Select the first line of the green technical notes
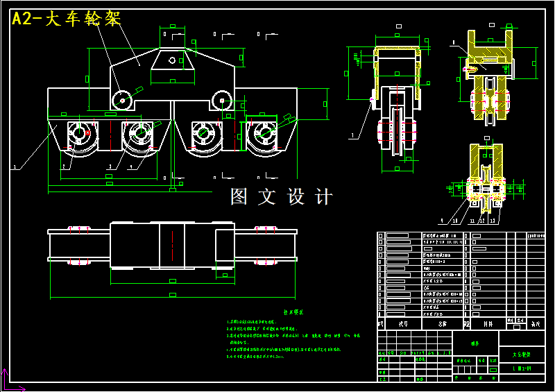This screenshot has width=555, height=392. click(251, 322)
